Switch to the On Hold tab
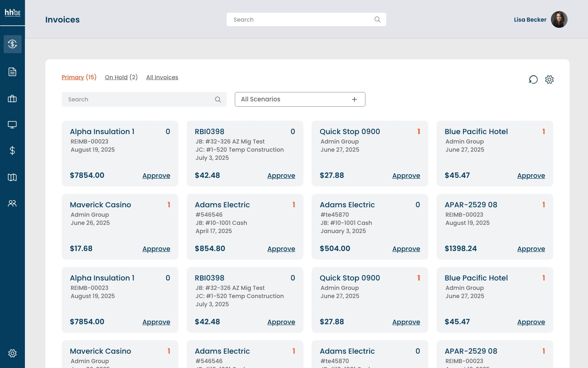Screen dimensions: 588x368 click(116, 77)
